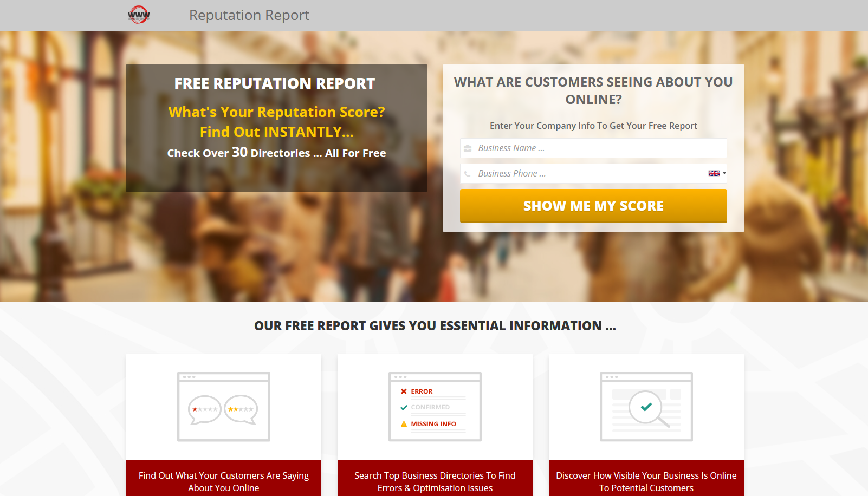Click 'Find Out What Your Customers Are Saying' caption
The width and height of the screenshot is (868, 496).
[224, 481]
